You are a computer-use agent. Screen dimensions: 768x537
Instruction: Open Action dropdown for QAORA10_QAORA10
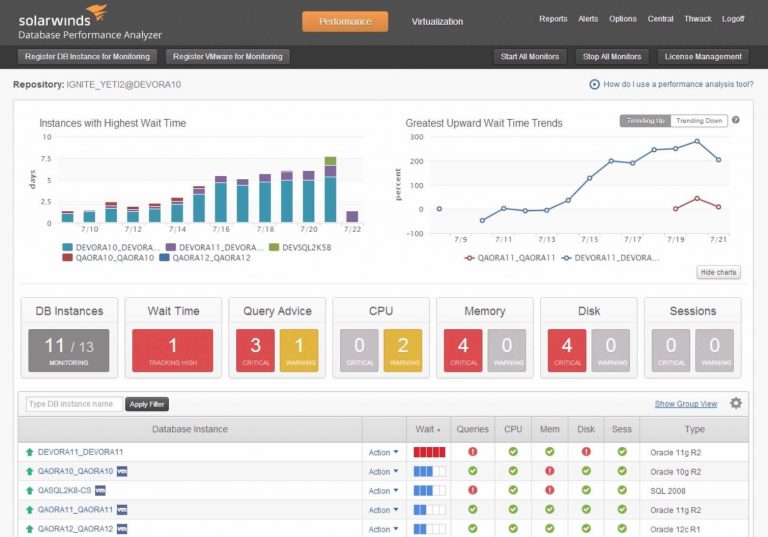click(384, 471)
